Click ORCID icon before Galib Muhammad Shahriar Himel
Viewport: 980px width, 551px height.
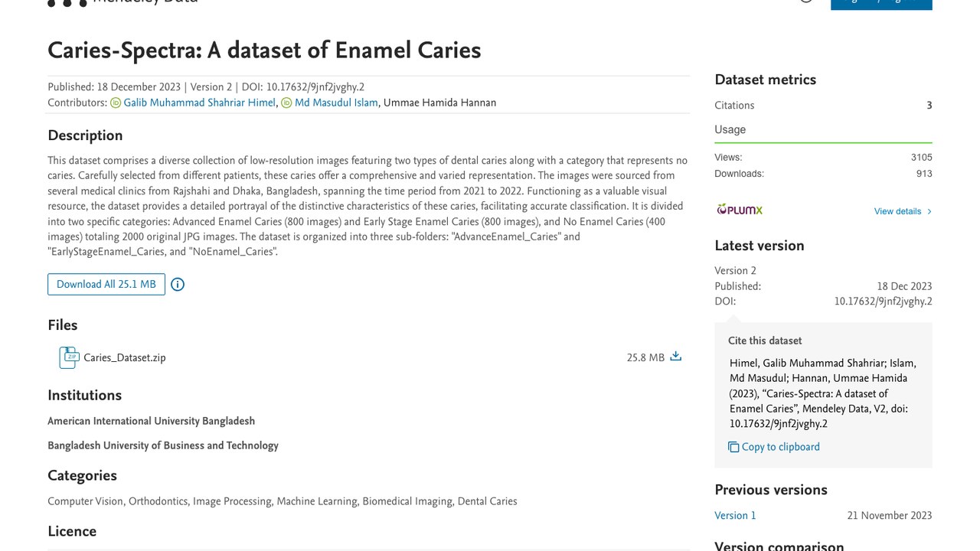116,103
